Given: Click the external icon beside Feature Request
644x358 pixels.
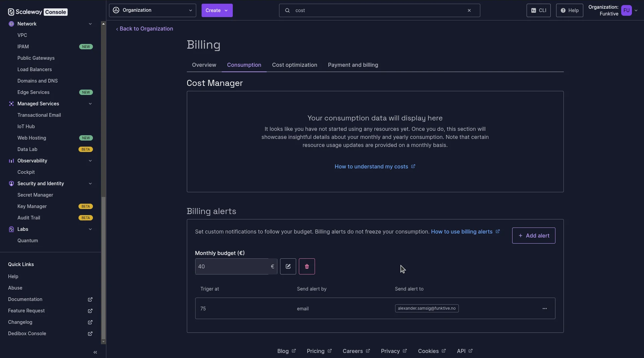Looking at the screenshot, I should 90,311.
